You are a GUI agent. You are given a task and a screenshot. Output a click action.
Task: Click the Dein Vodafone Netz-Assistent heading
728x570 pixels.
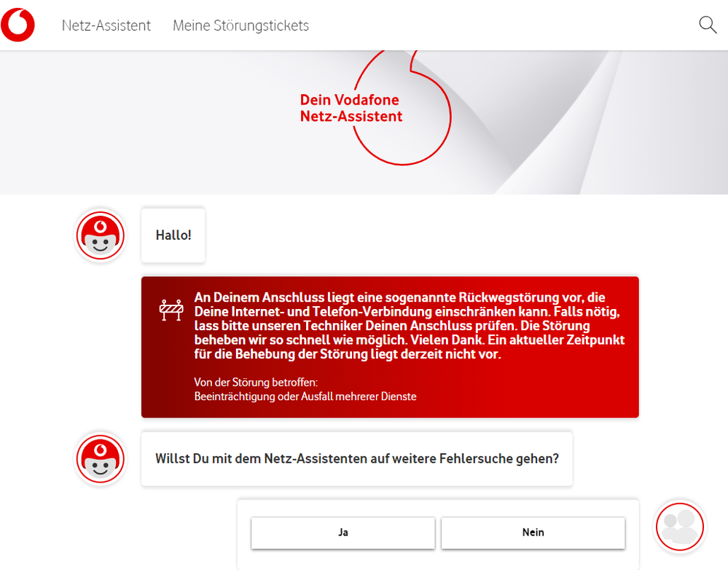pyautogui.click(x=351, y=106)
